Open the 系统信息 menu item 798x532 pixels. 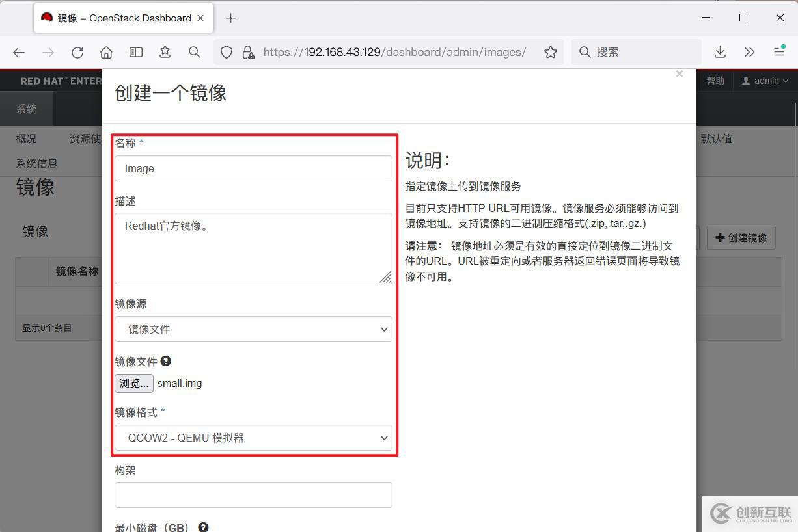click(37, 163)
